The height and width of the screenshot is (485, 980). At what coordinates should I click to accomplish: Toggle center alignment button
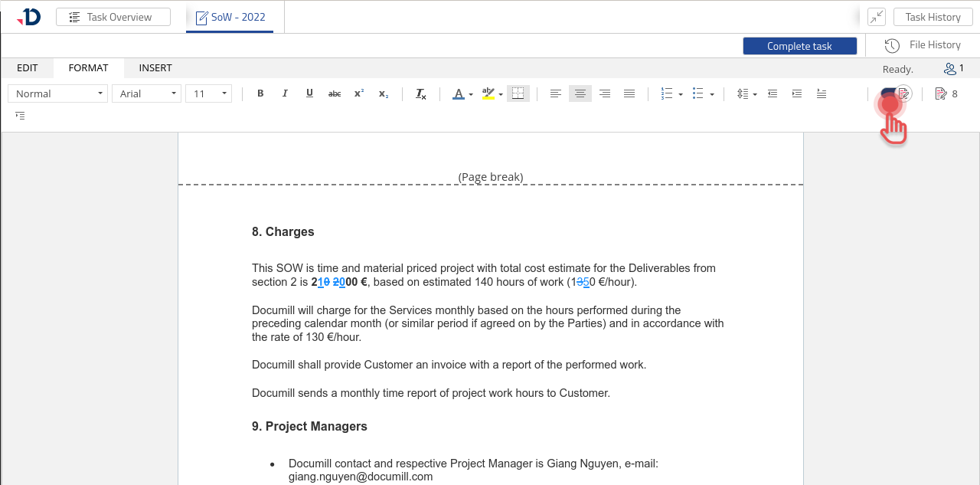pos(580,93)
